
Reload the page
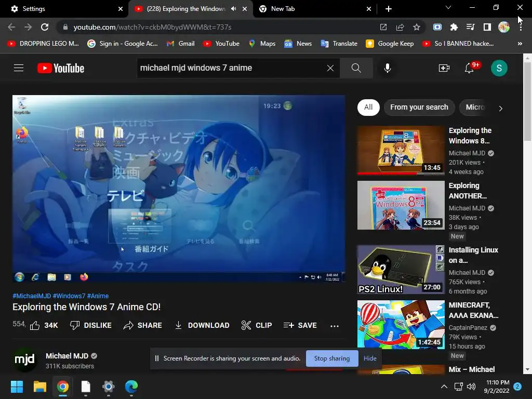click(x=45, y=27)
